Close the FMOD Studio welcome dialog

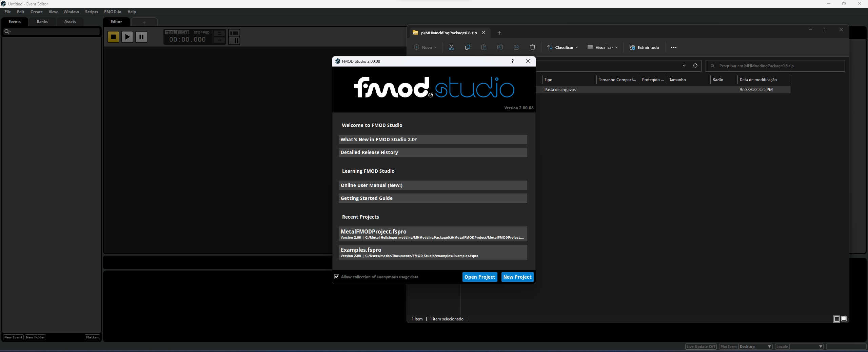[x=528, y=61]
